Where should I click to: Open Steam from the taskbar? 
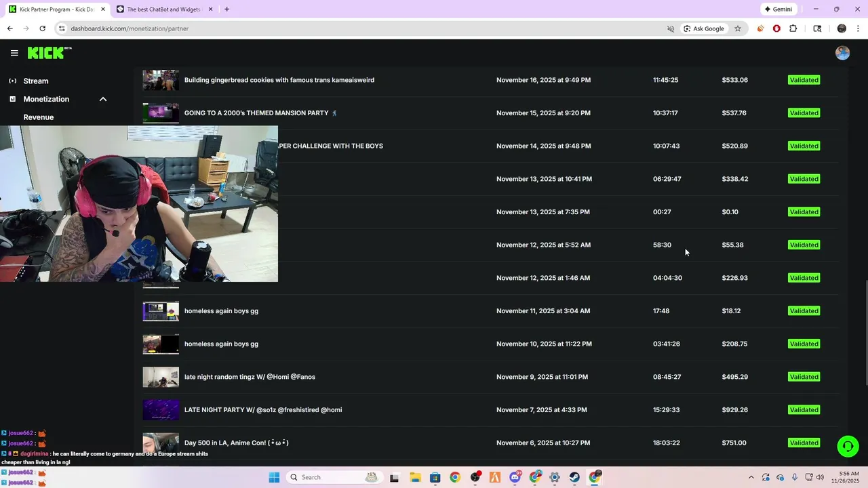574,477
